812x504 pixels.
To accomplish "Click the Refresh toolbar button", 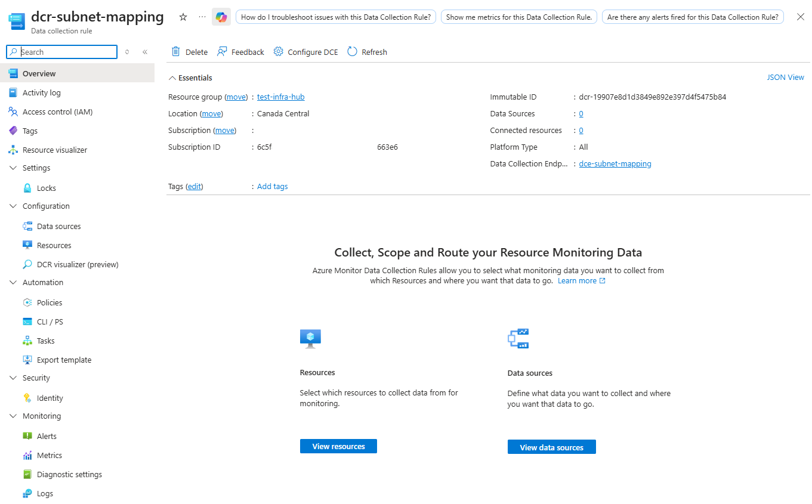I will click(x=367, y=52).
